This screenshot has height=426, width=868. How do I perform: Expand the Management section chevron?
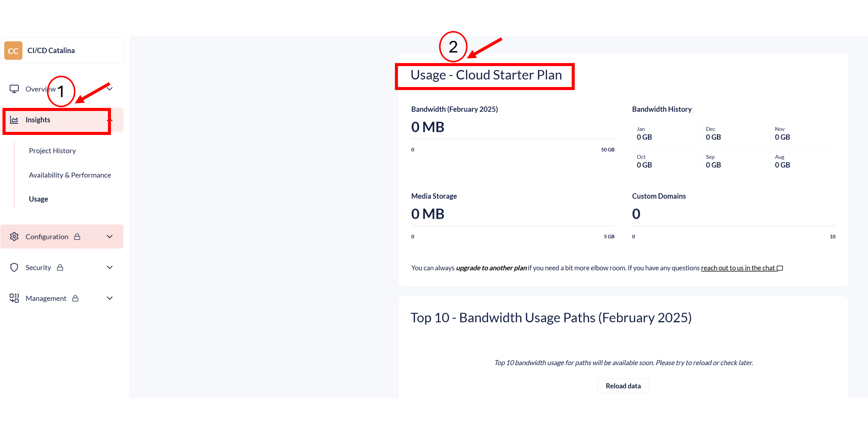pyautogui.click(x=109, y=298)
